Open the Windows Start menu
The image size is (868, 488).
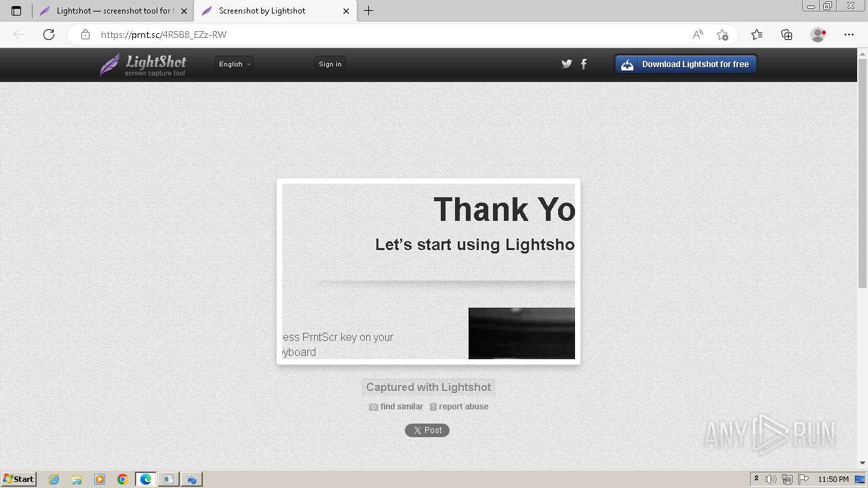(19, 479)
